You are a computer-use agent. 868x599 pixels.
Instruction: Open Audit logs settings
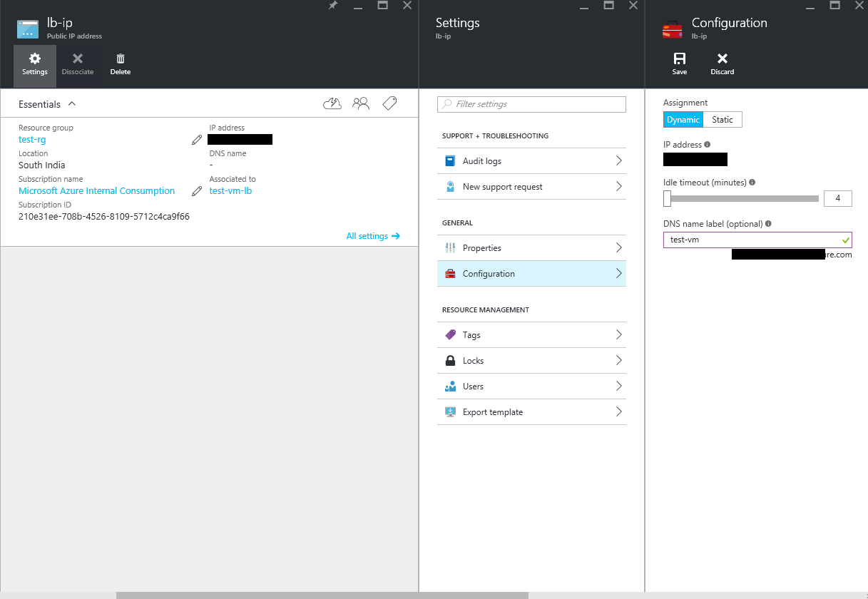[531, 161]
